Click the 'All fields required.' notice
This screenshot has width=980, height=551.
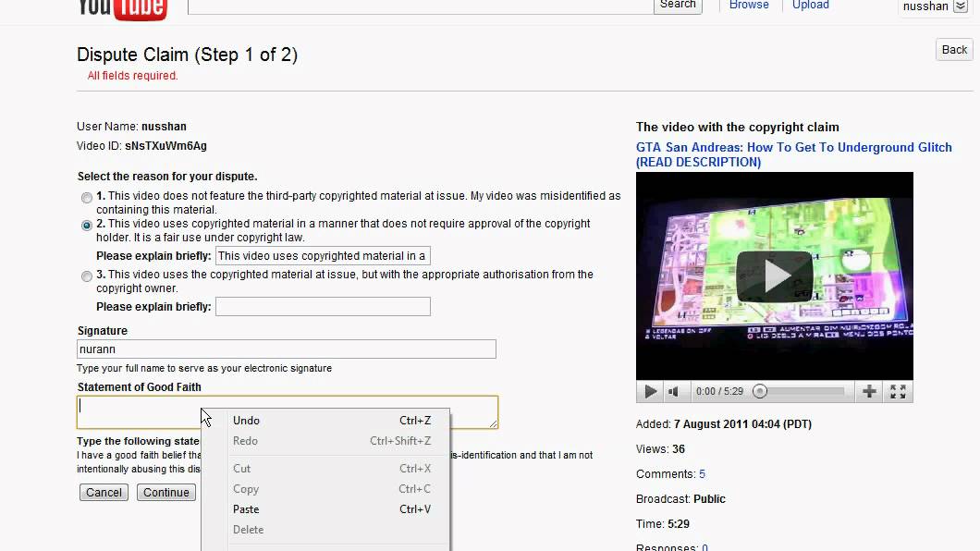click(x=132, y=76)
